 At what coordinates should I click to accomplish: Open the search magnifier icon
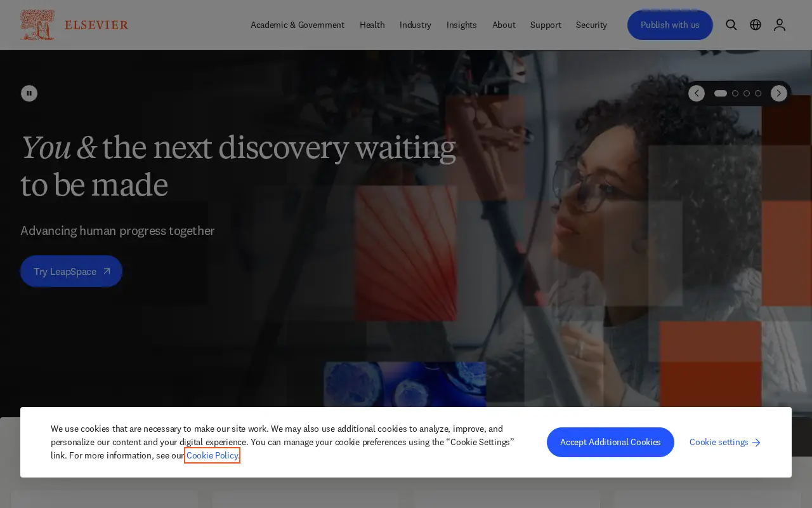point(731,25)
